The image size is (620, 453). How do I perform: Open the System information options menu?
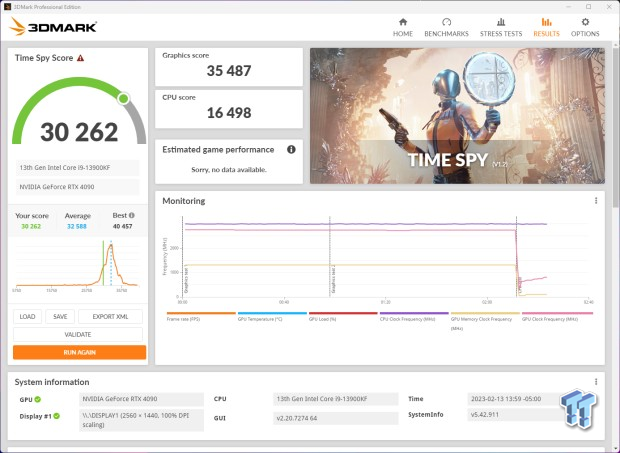point(596,382)
